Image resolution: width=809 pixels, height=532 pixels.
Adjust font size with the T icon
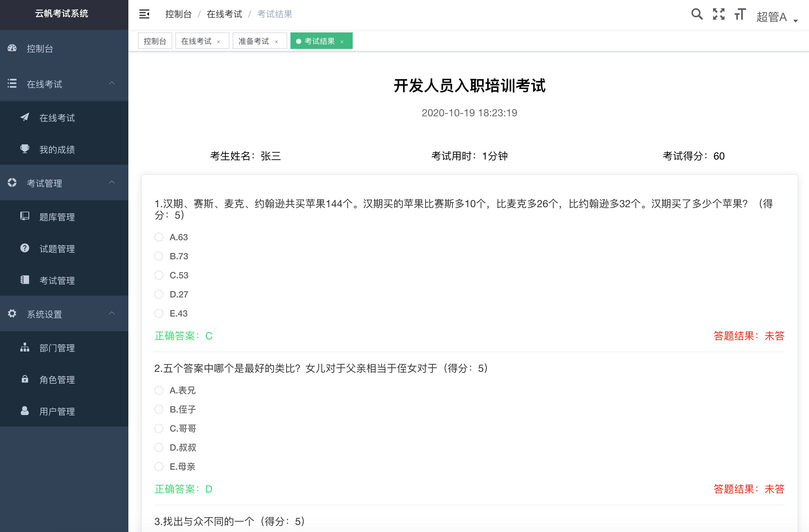coord(739,14)
